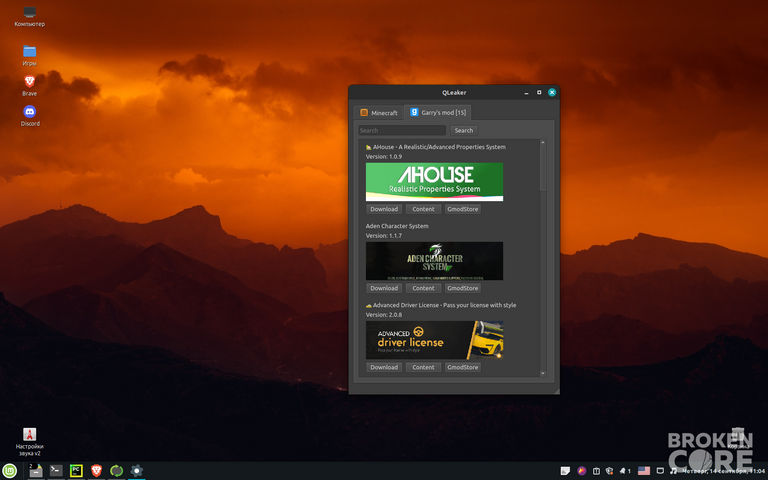768x480 pixels.
Task: Click the split-panel tray icon
Action: click(596, 471)
